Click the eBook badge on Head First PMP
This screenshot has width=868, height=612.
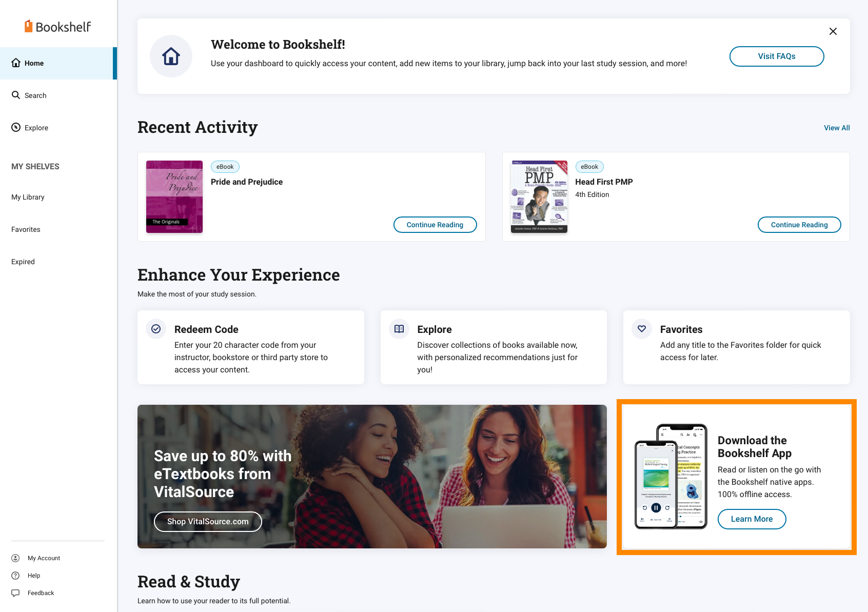(589, 167)
